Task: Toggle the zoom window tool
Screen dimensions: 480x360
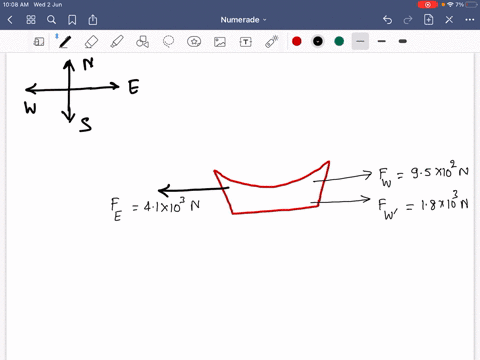Action: click(39, 42)
